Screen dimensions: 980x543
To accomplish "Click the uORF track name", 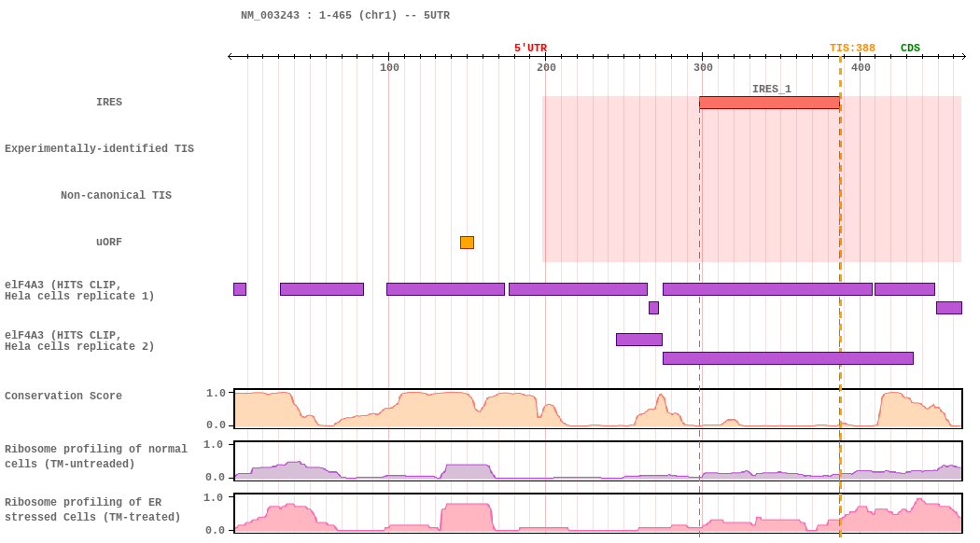I will click(x=109, y=243).
